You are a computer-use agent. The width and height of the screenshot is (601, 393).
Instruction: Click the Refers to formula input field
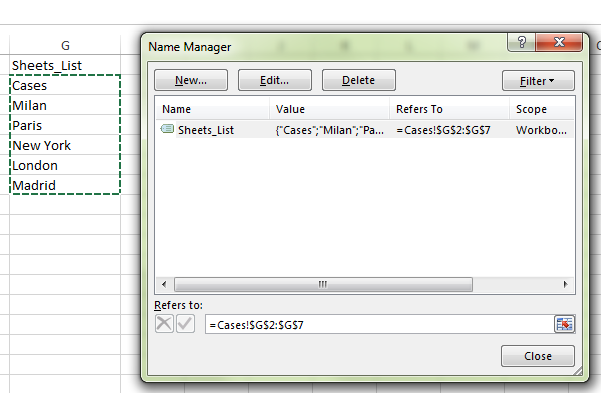(x=379, y=324)
